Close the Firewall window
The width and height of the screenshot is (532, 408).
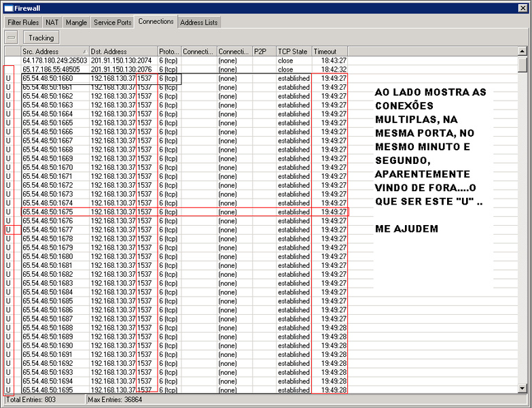point(523,7)
